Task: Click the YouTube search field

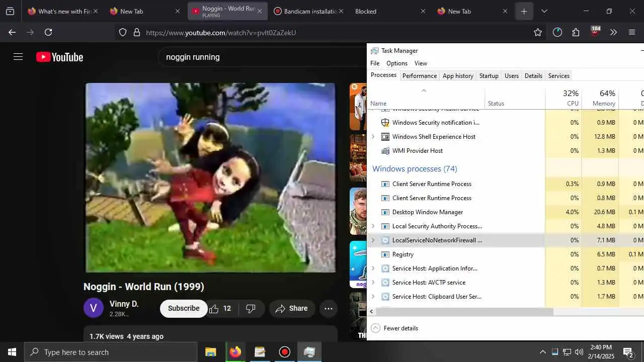Action: click(262, 57)
